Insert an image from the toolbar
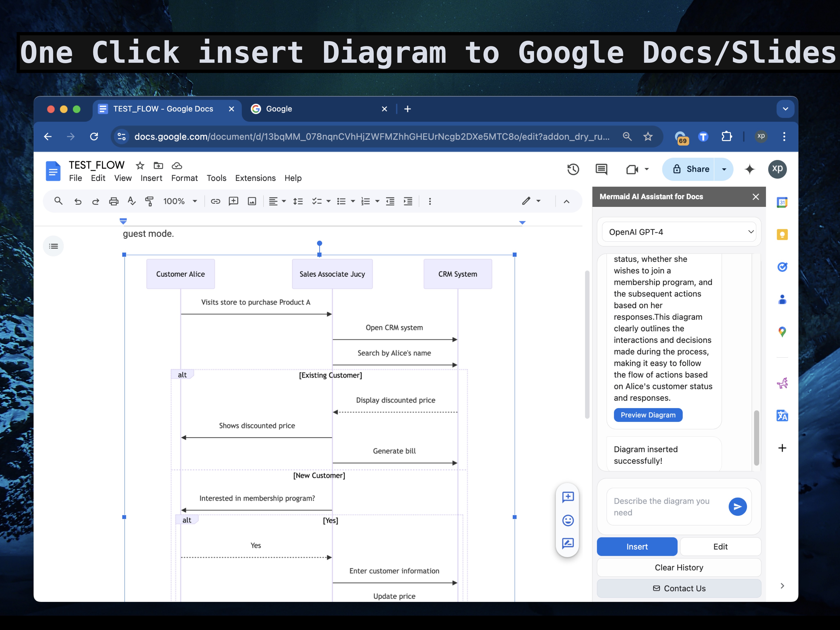Viewport: 840px width, 630px height. pyautogui.click(x=252, y=201)
